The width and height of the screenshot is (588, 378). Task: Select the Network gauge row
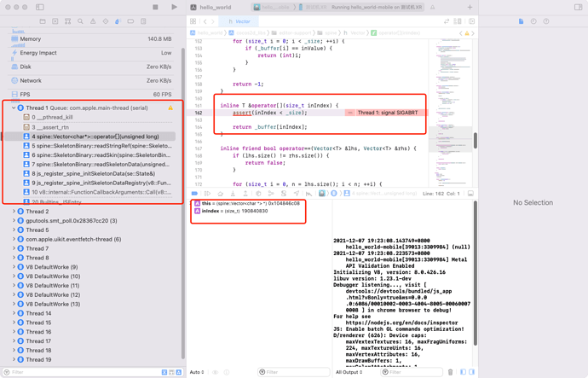pos(91,81)
